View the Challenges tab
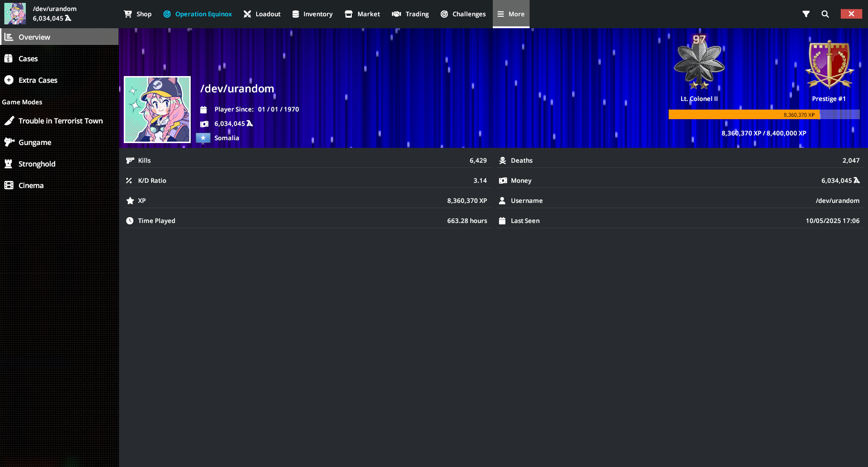The height and width of the screenshot is (467, 868). click(463, 14)
